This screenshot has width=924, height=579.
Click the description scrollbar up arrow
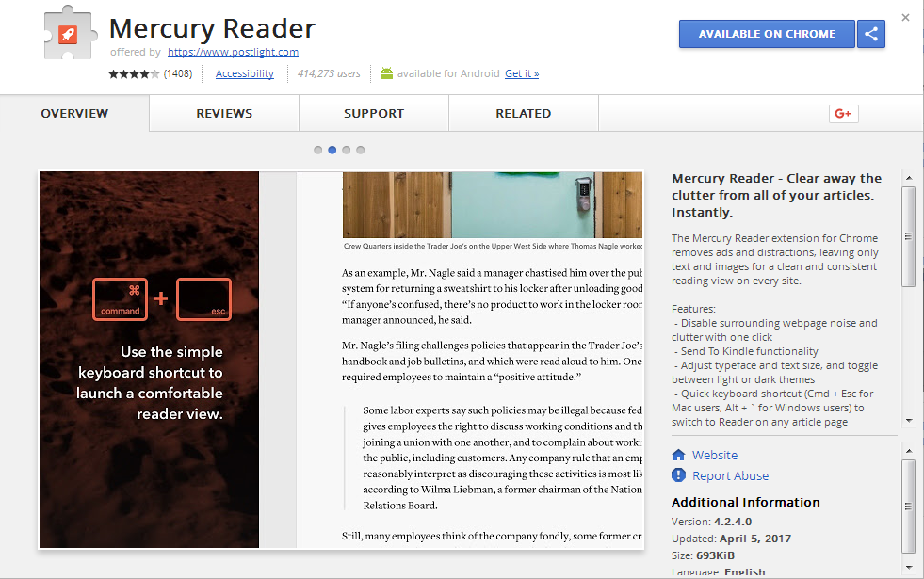coord(909,178)
